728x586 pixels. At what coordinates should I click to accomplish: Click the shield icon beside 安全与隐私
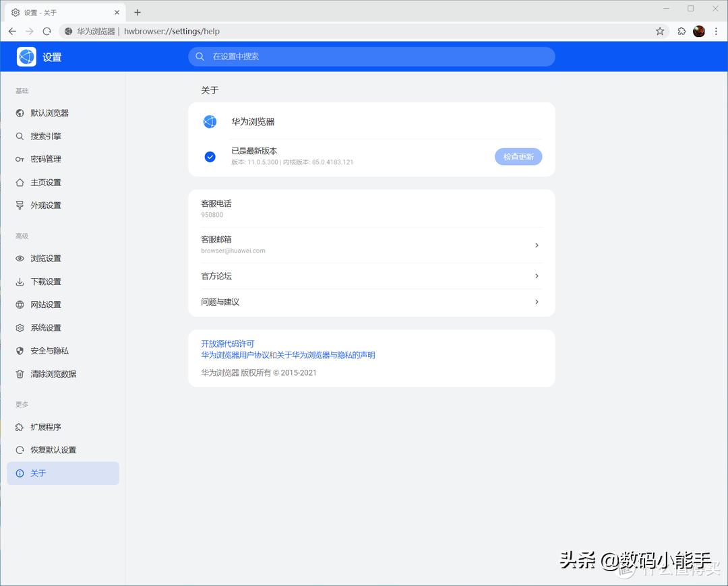point(20,351)
